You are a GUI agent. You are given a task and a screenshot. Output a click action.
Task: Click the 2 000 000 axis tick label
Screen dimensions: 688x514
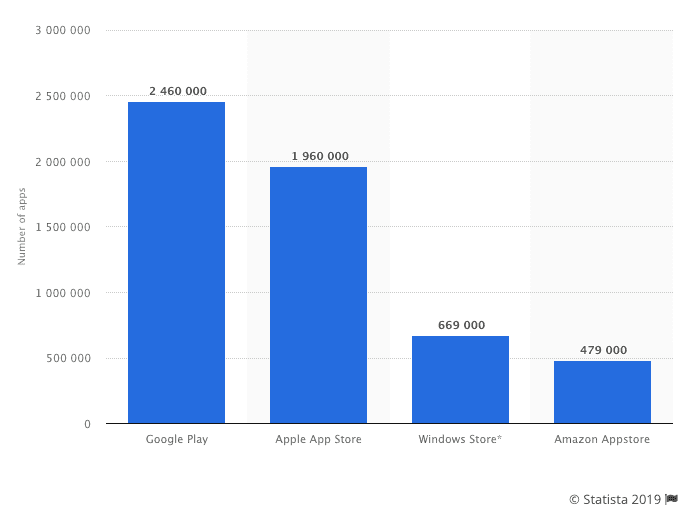point(63,162)
